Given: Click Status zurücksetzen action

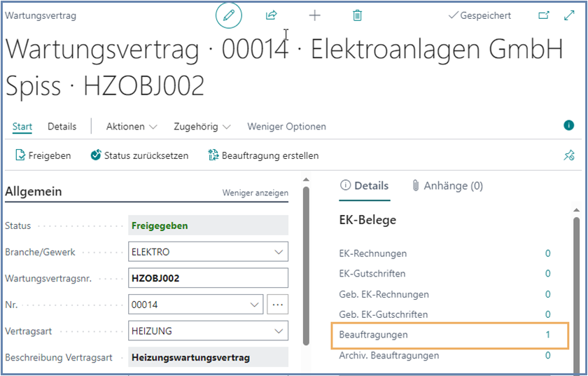Looking at the screenshot, I should click(139, 155).
